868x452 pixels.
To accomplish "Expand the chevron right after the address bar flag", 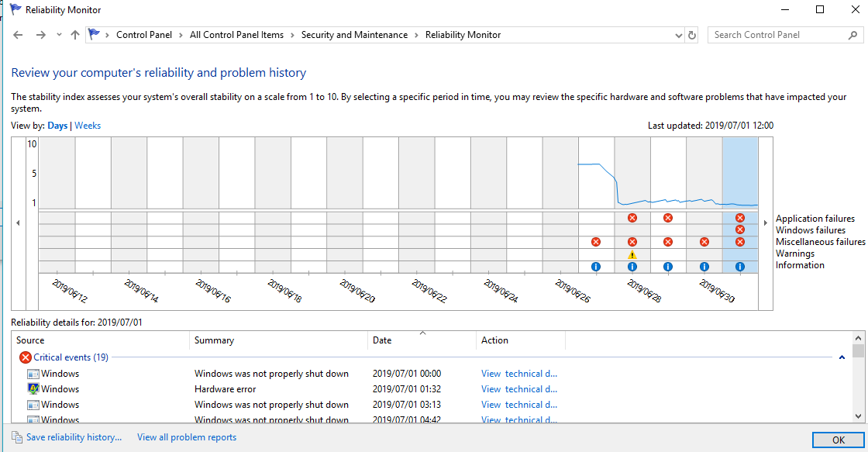I will pos(107,35).
